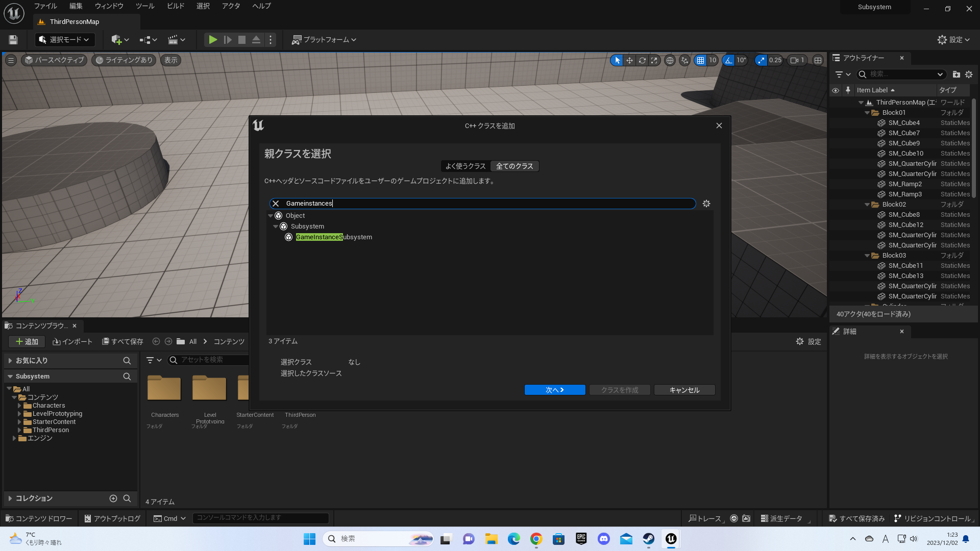Viewport: 980px width, 551px height.
Task: Click the 次へ button
Action: tap(554, 390)
